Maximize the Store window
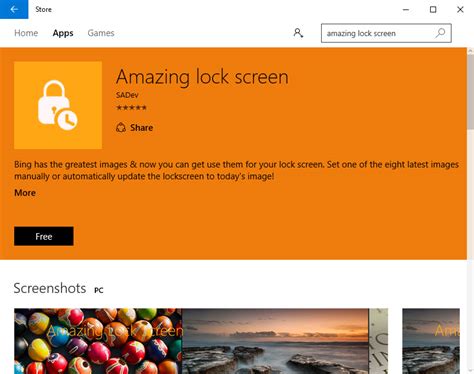Image resolution: width=474 pixels, height=374 pixels. [433, 9]
